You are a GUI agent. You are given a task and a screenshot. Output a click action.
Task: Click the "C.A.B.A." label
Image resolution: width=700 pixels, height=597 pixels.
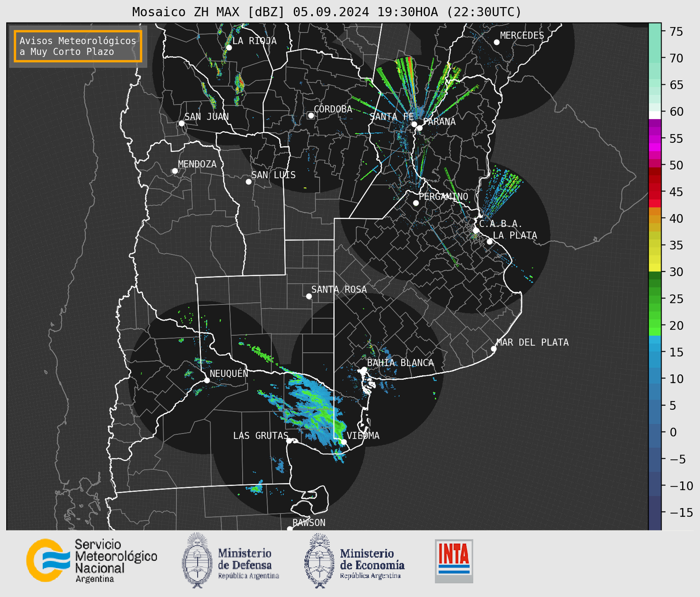pos(501,224)
